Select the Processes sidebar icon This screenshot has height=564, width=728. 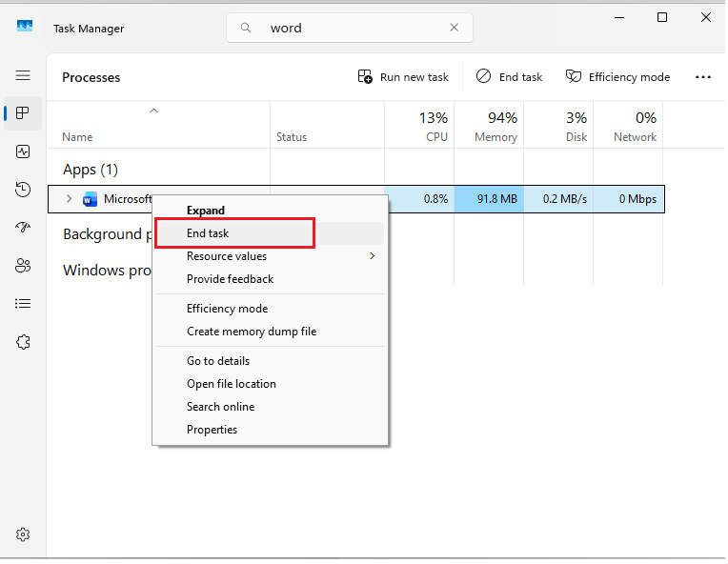pyautogui.click(x=23, y=112)
